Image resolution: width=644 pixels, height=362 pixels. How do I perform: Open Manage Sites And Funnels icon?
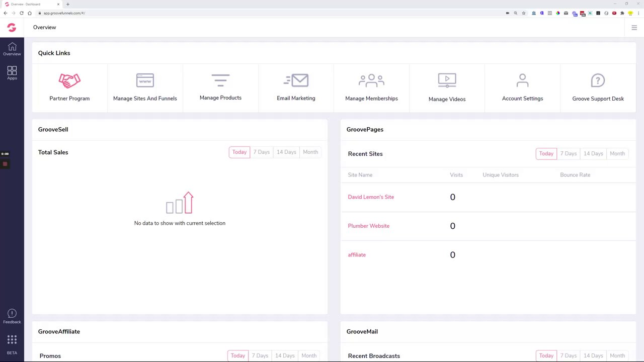coord(145,80)
